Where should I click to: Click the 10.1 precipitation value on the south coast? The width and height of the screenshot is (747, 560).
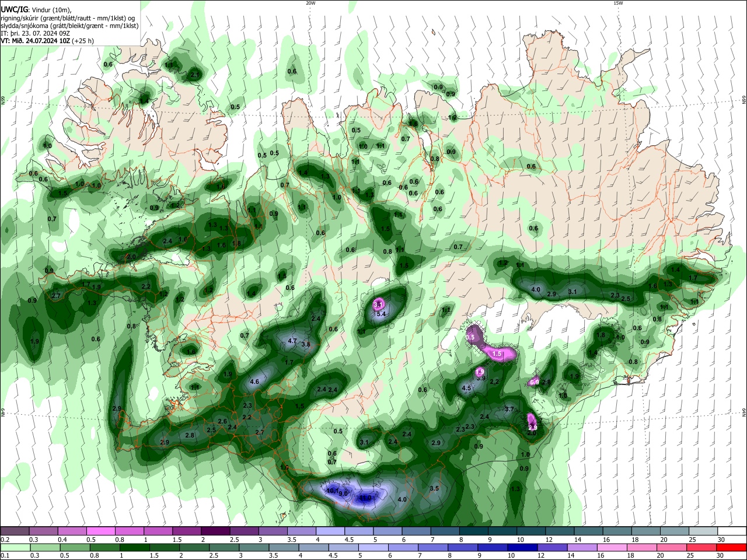332,491
